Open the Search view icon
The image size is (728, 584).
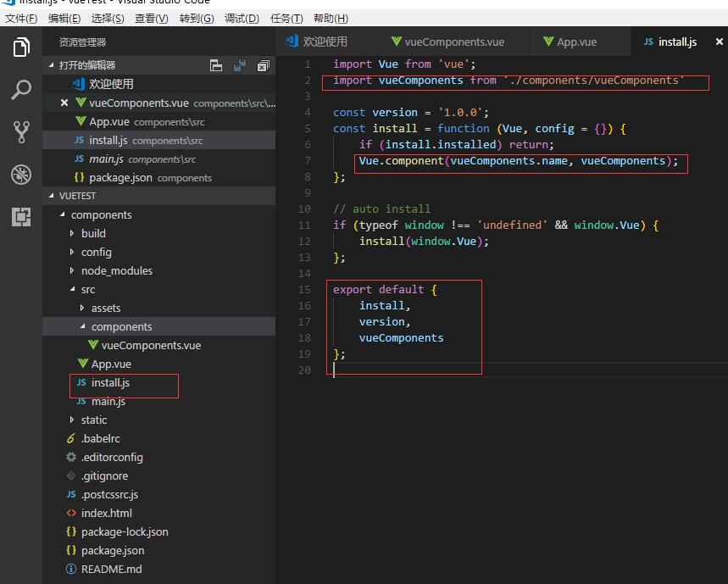coord(21,90)
